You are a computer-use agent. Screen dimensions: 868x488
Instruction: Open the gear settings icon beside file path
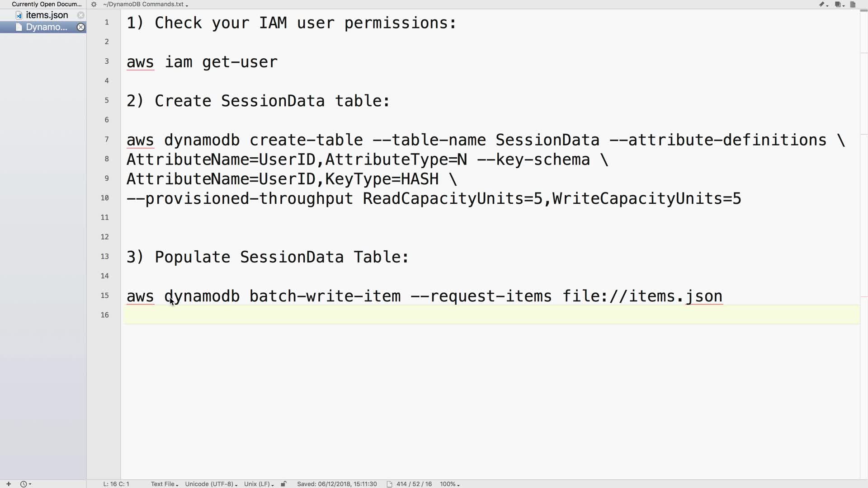coord(94,5)
